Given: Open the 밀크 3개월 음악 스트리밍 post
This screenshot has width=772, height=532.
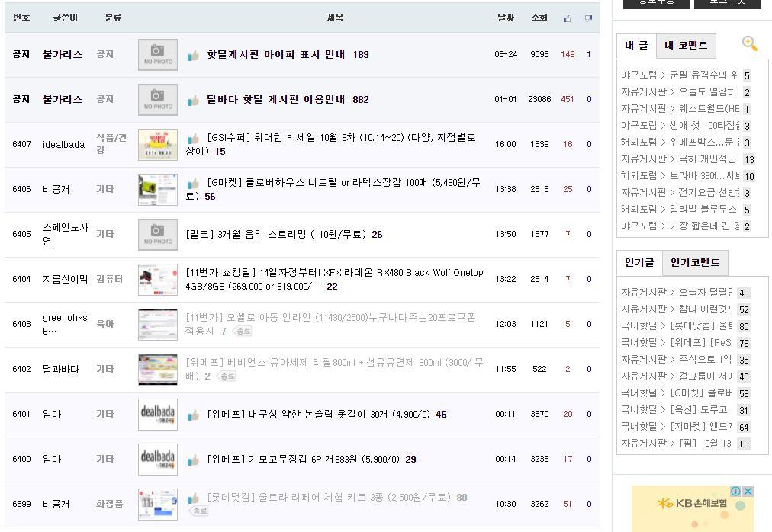Looking at the screenshot, I should point(276,234).
